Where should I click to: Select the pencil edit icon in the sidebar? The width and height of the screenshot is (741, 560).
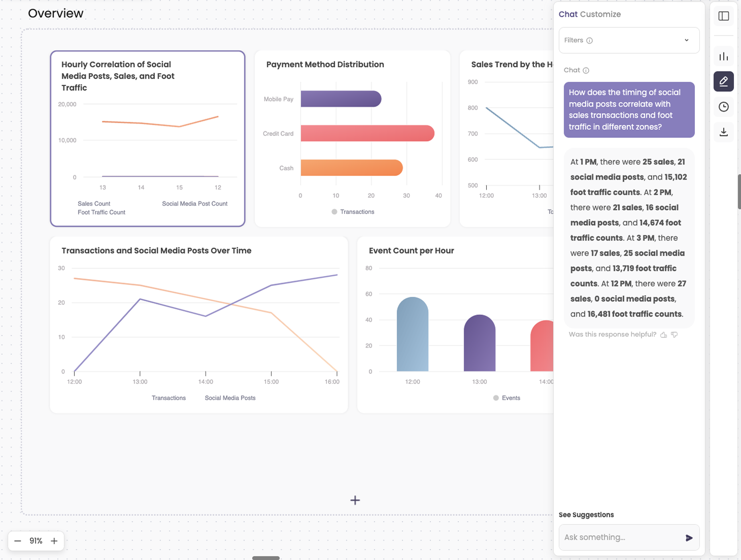point(723,81)
